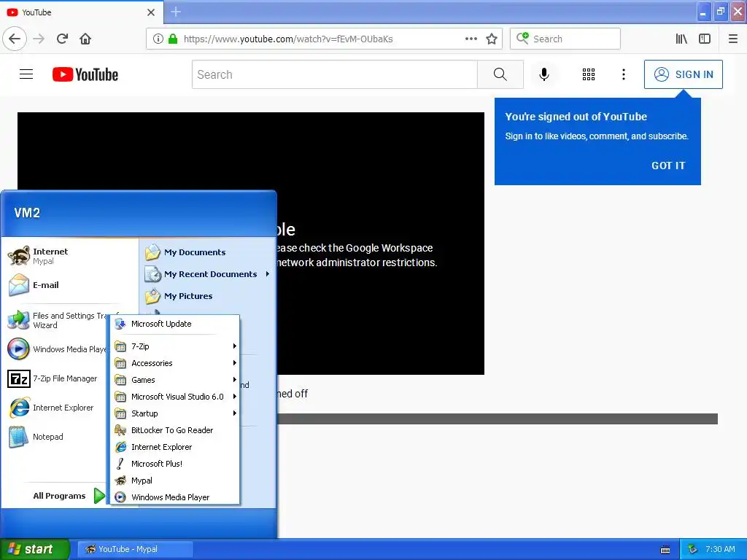747x560 pixels.
Task: Launch Windows Media Player from All Programs
Action: tap(175, 497)
